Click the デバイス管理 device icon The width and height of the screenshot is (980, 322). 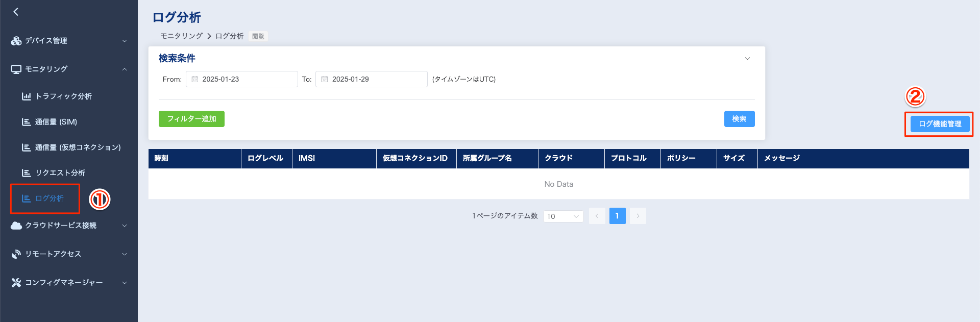click(16, 41)
